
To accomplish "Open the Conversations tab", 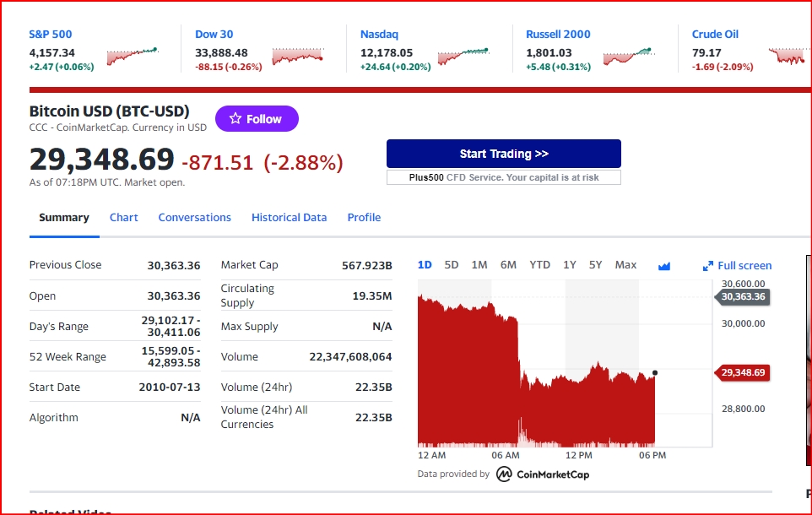I will pyautogui.click(x=194, y=218).
